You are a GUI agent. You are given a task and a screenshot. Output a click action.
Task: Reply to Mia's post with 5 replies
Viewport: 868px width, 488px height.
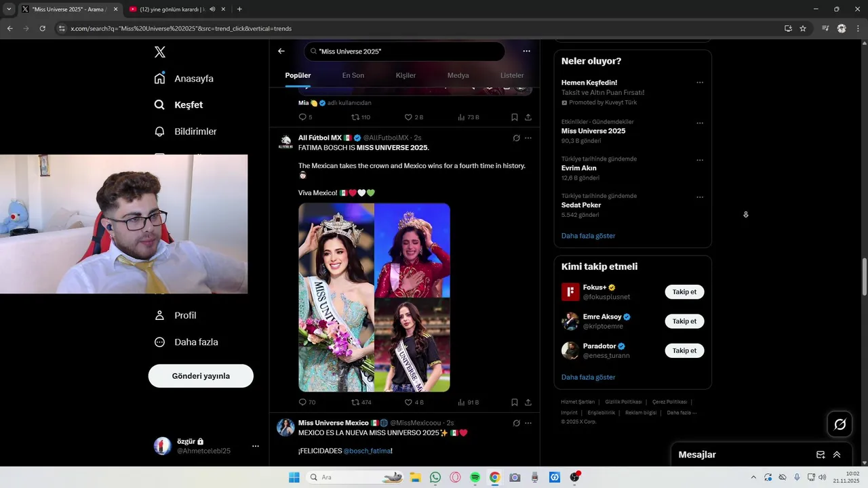pos(305,117)
